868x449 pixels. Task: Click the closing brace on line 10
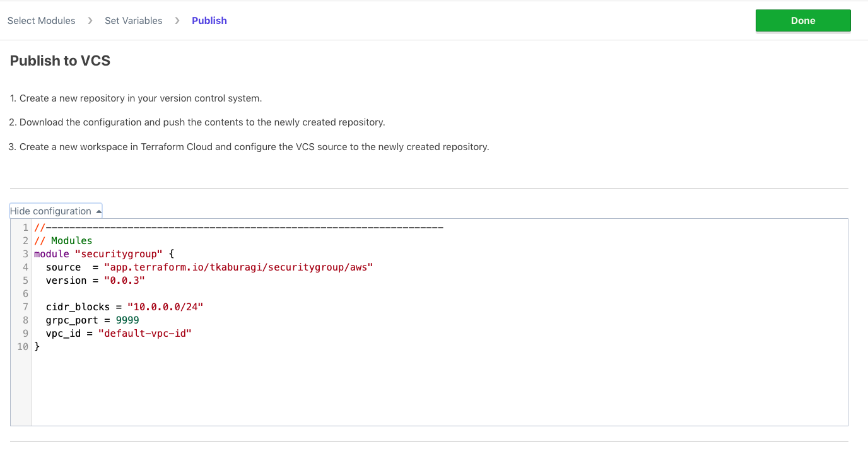pyautogui.click(x=37, y=347)
